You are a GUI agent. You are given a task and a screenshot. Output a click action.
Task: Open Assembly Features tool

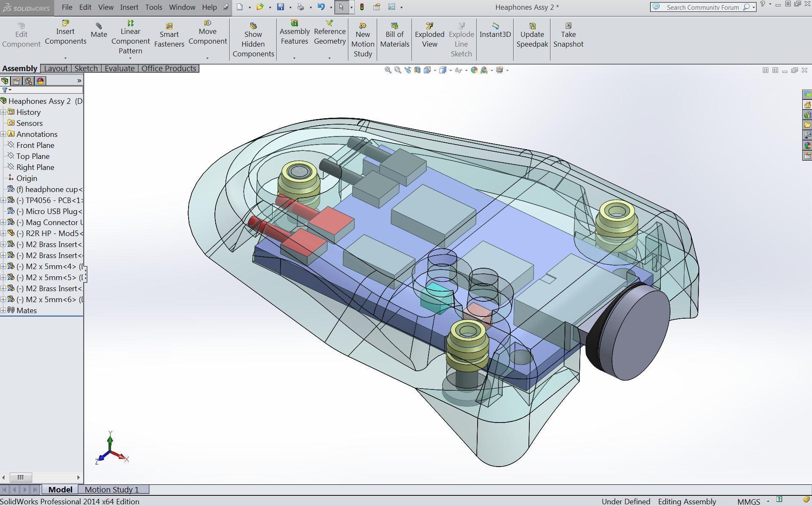tap(294, 33)
